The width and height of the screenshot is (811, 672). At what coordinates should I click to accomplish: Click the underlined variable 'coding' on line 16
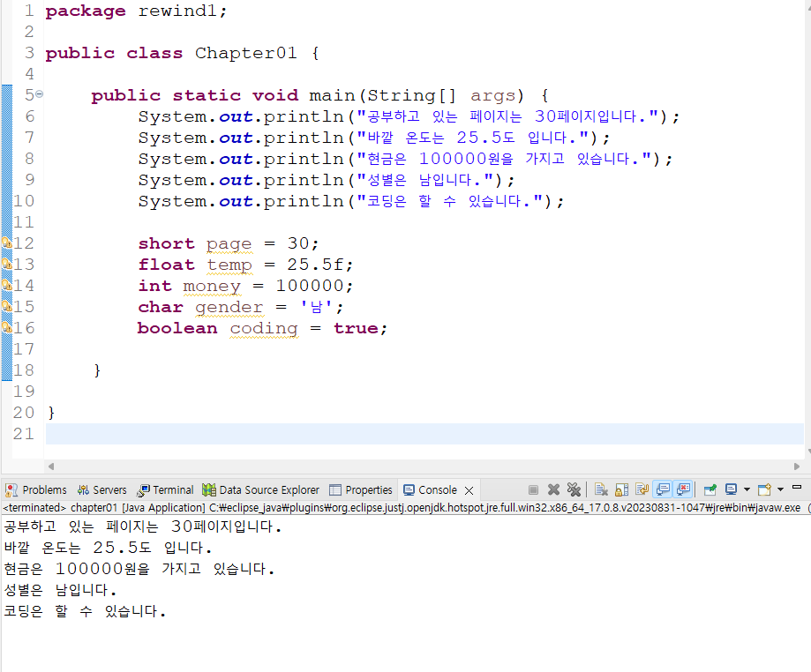tap(264, 329)
